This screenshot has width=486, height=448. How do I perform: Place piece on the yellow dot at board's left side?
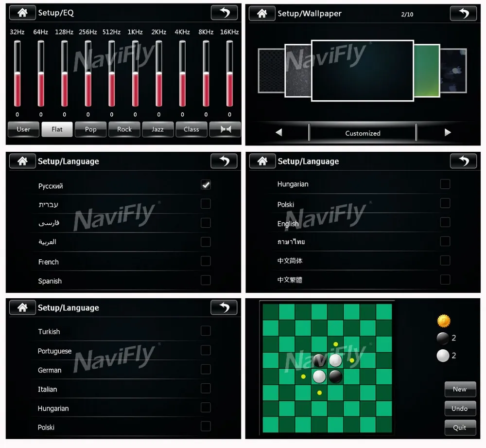click(x=303, y=376)
